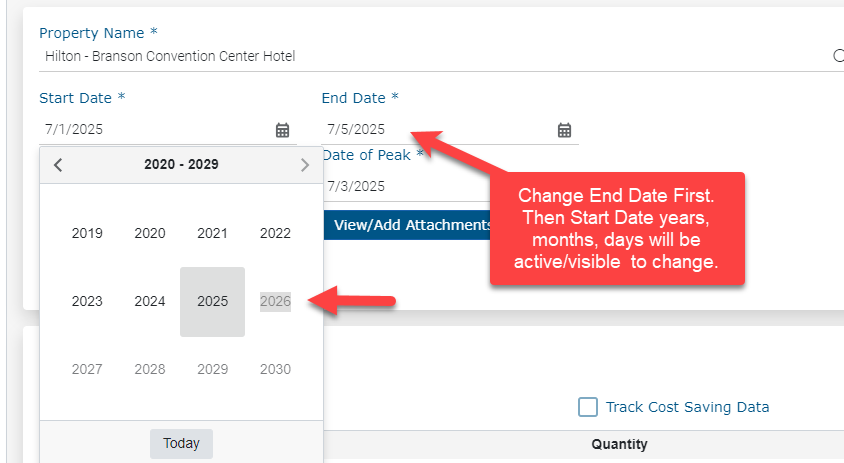
Task: Choose year 2024 in the picker
Action: pyautogui.click(x=150, y=301)
